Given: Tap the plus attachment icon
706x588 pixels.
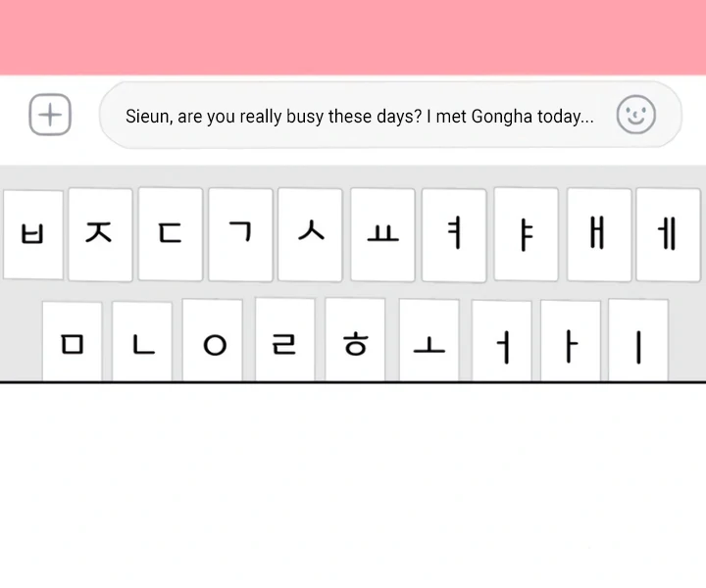Looking at the screenshot, I should (x=50, y=116).
